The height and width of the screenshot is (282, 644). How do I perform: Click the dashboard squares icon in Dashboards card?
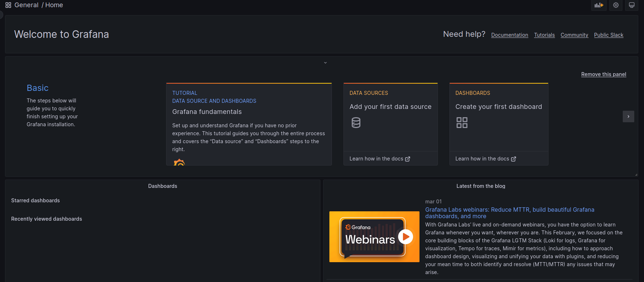[x=462, y=123]
